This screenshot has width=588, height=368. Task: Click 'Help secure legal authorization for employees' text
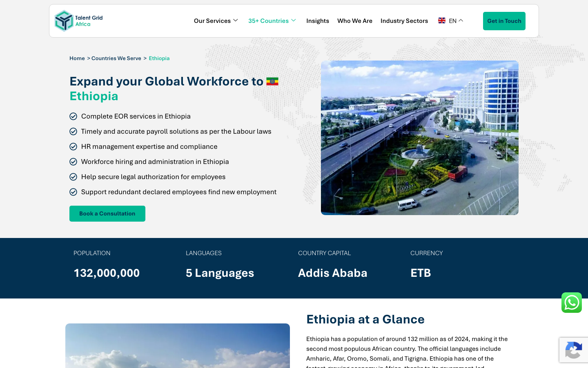pyautogui.click(x=154, y=177)
